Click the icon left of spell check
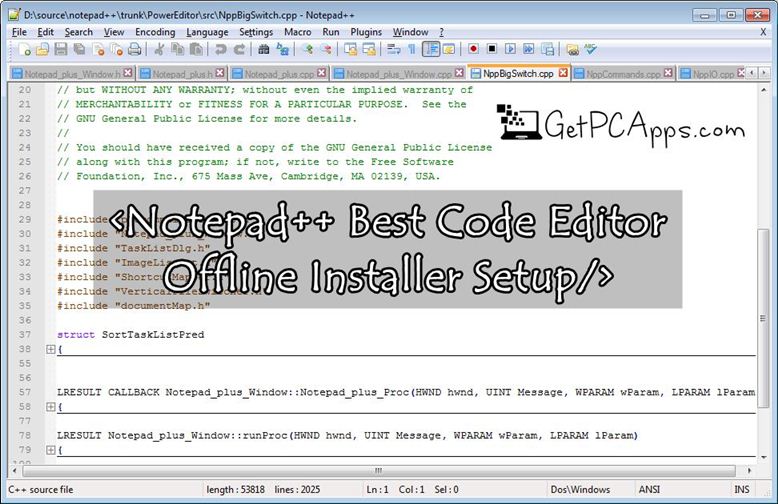778x504 pixels. pyautogui.click(x=572, y=49)
